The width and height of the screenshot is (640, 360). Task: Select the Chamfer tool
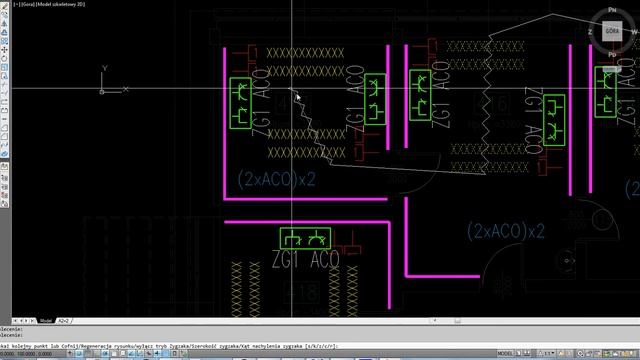coord(5,128)
